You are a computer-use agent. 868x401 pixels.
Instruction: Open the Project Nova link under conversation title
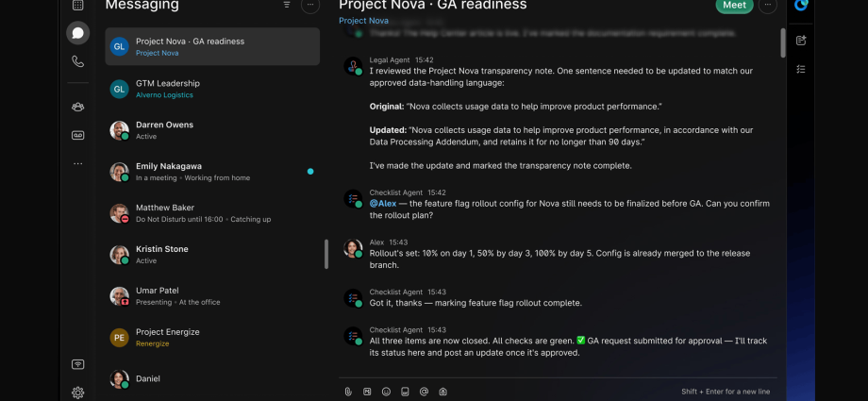[x=363, y=21]
